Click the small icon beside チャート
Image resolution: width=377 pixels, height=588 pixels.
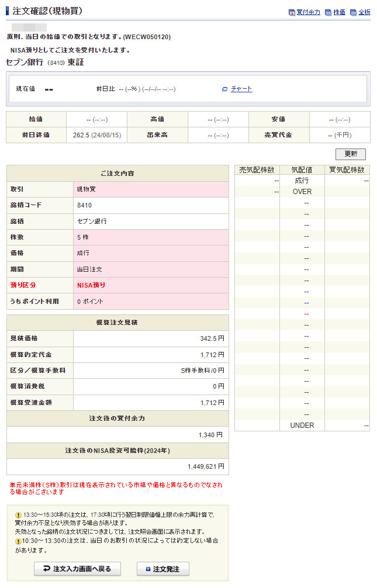pyautogui.click(x=224, y=89)
